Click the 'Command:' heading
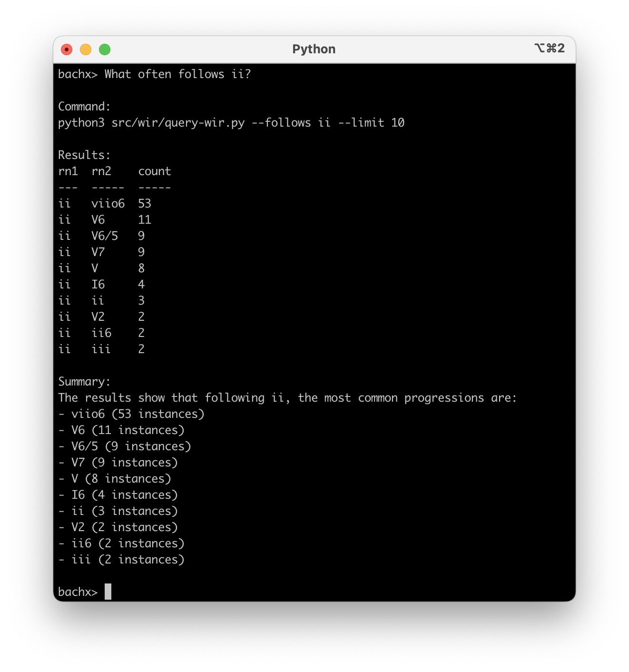This screenshot has width=629, height=672. pyautogui.click(x=84, y=107)
